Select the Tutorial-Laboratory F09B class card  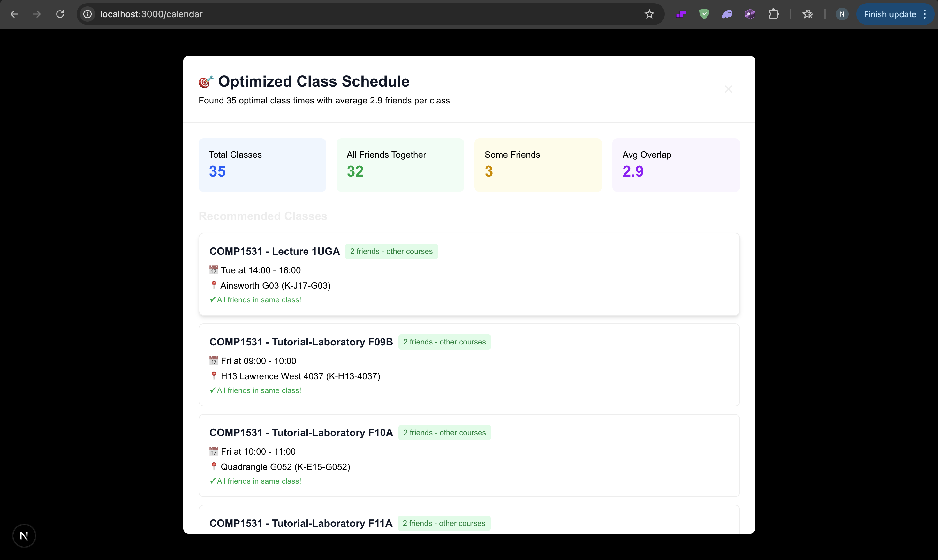469,365
